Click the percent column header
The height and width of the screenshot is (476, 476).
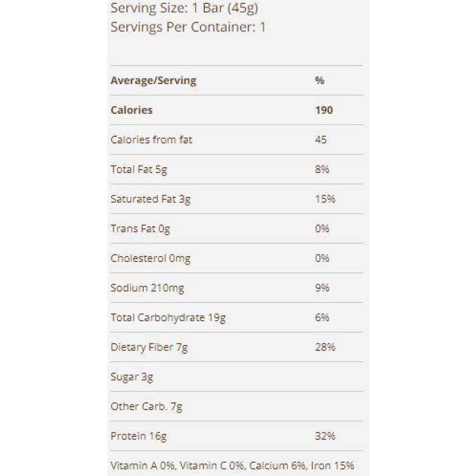click(x=319, y=80)
